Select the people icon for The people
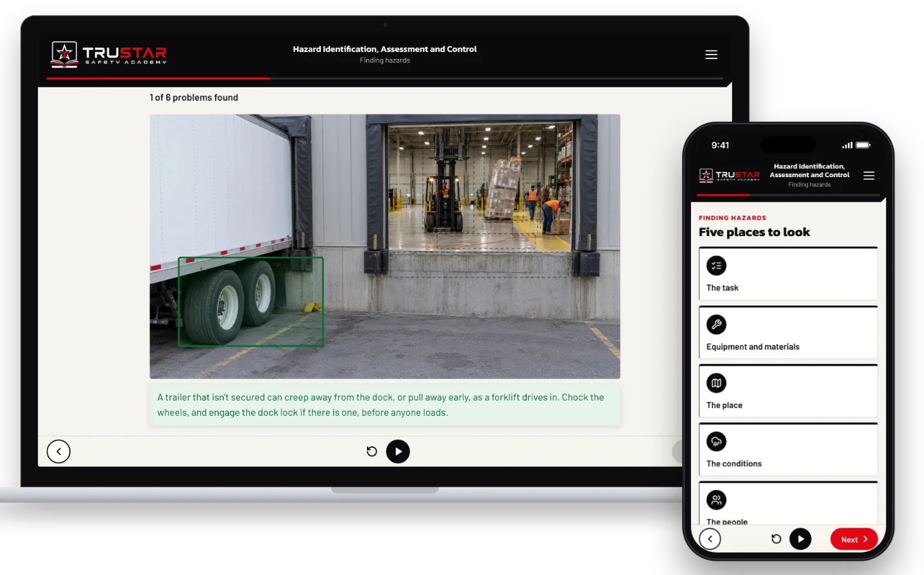The height and width of the screenshot is (575, 924). [716, 500]
